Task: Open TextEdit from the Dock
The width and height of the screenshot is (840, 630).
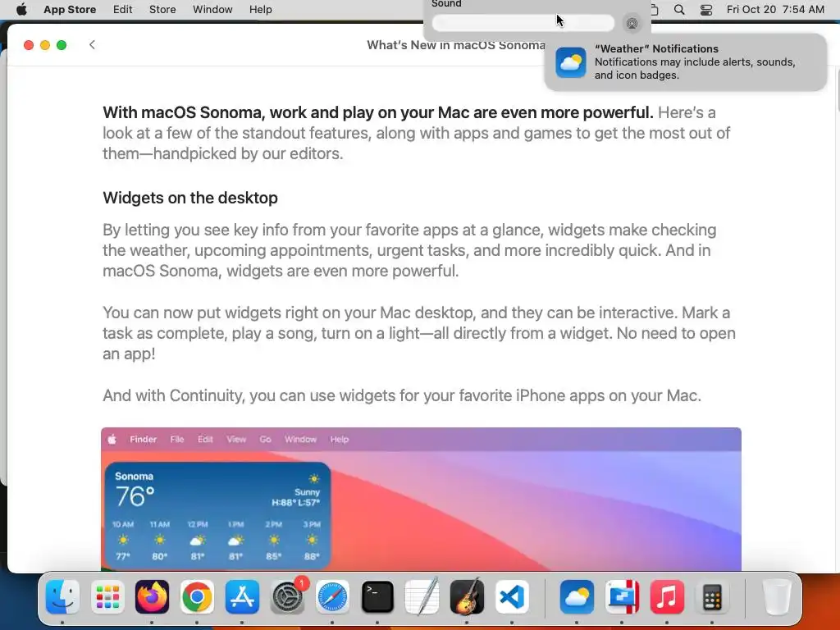Action: [x=422, y=596]
